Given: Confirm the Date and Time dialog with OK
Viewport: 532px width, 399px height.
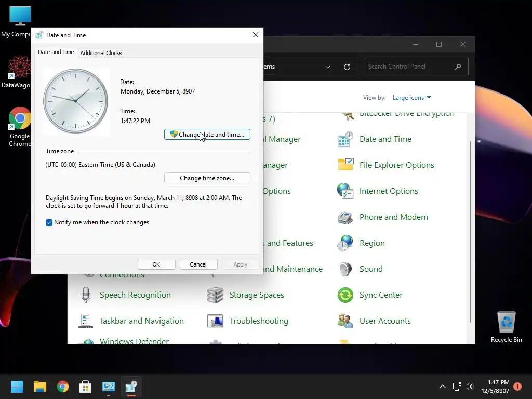Looking at the screenshot, I should 156,264.
